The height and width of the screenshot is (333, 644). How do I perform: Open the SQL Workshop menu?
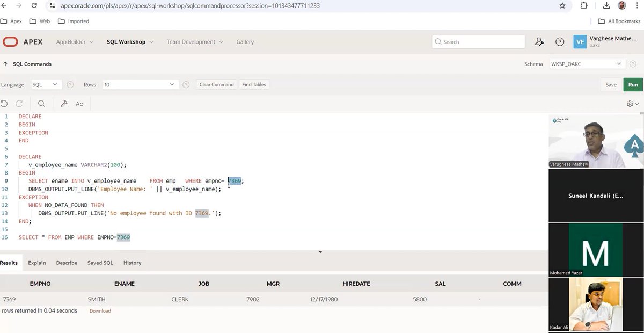point(126,41)
